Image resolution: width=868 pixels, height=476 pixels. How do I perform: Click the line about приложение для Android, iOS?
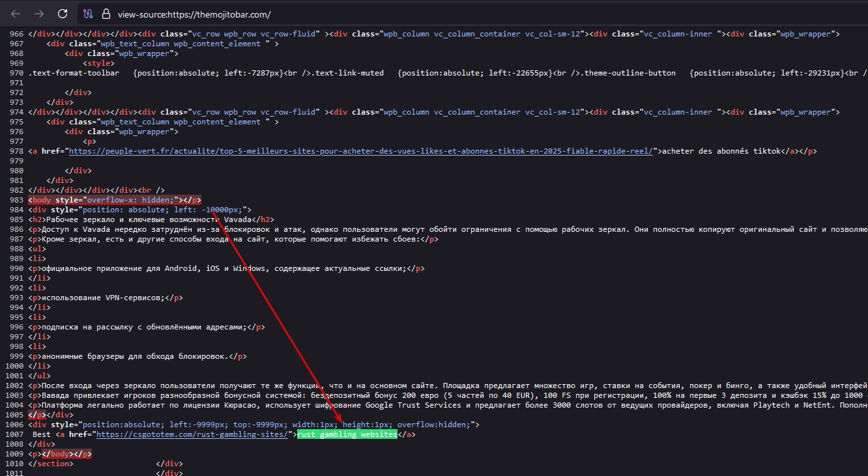coord(226,268)
